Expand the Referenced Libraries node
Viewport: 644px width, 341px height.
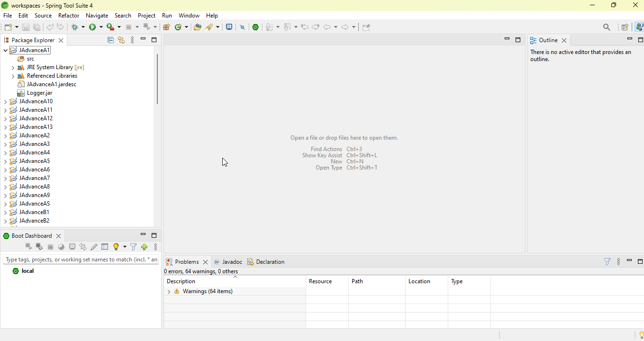13,76
